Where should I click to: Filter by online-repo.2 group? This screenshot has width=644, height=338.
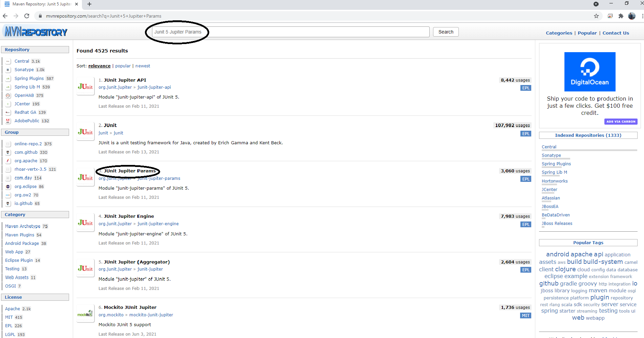(28, 144)
